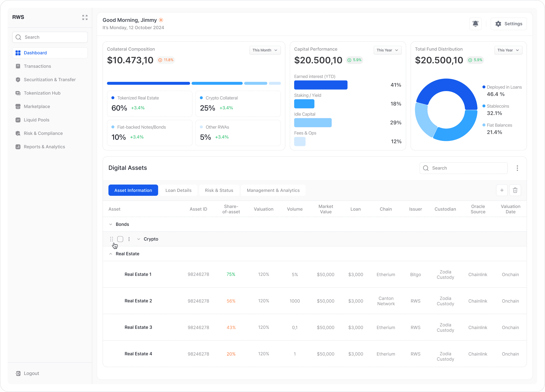545x392 pixels.
Task: Click the notification bell icon
Action: click(475, 24)
